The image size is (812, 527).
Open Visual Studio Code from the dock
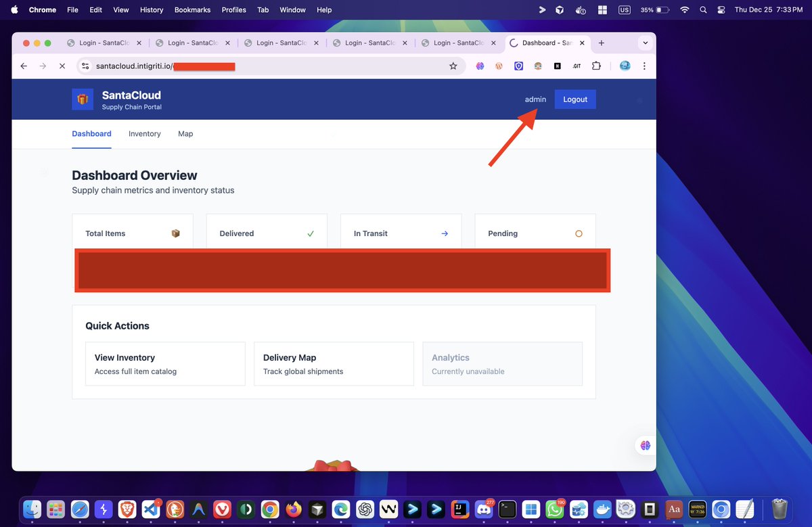pos(150,509)
